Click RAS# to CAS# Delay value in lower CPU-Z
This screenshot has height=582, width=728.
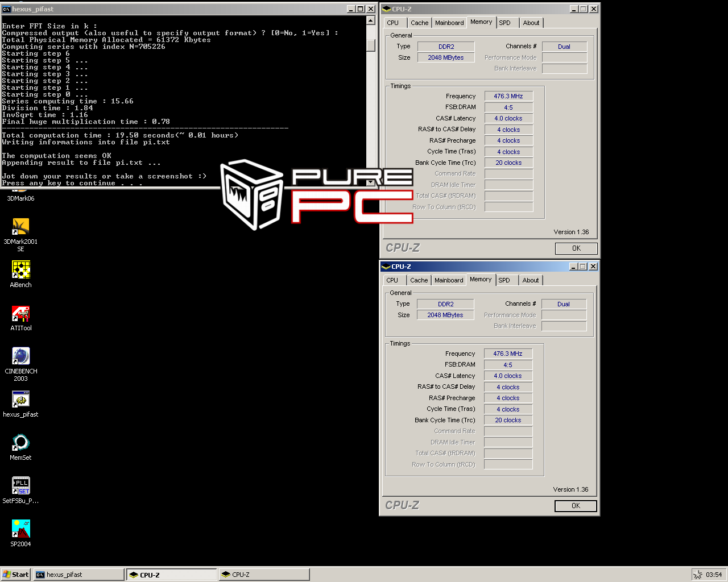(508, 387)
